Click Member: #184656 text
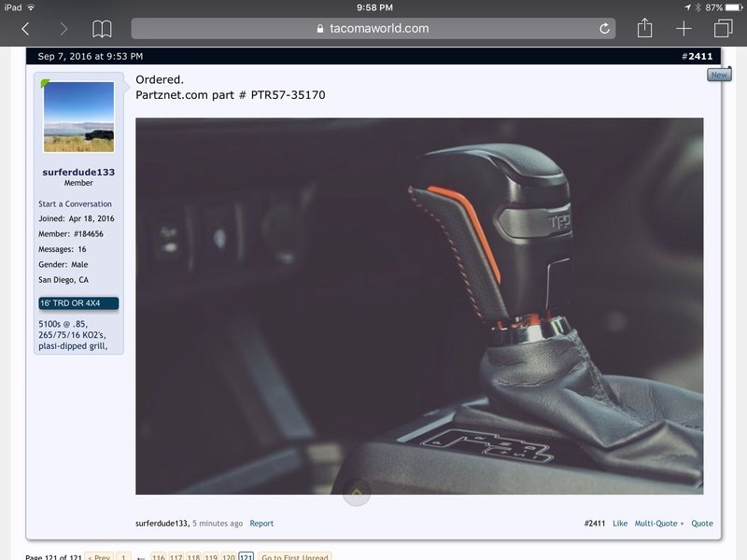Screen dimensions: 747x560 coord(71,234)
